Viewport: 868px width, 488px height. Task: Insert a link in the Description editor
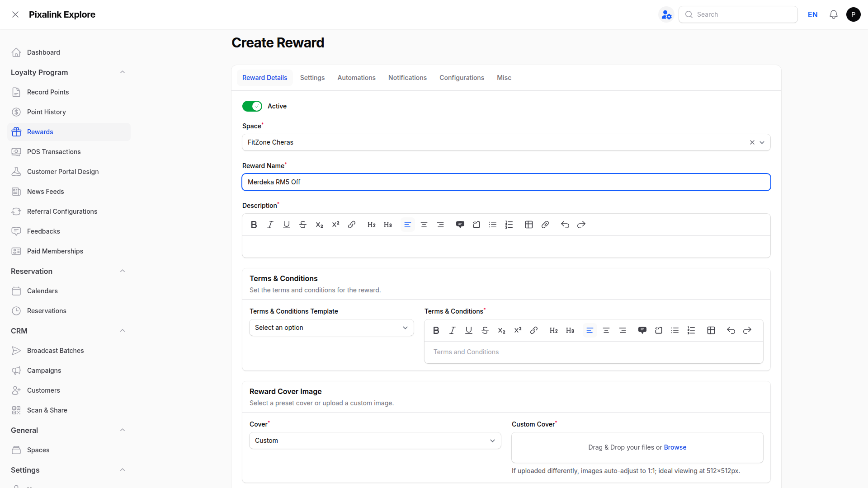[x=352, y=225]
